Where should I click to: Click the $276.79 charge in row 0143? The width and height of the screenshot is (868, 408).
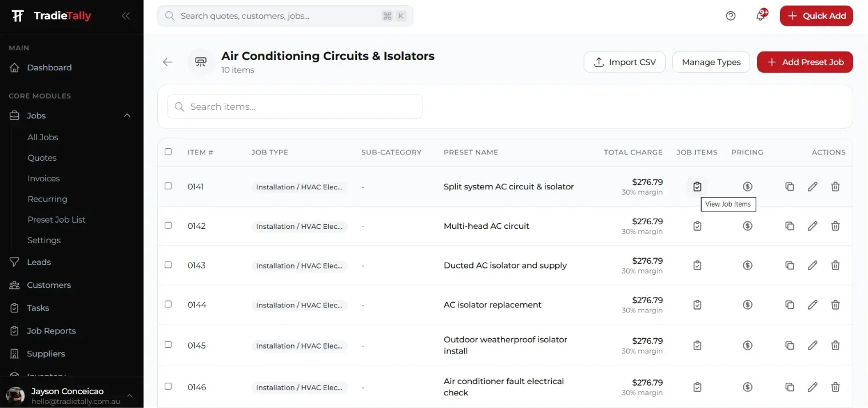coord(647,261)
